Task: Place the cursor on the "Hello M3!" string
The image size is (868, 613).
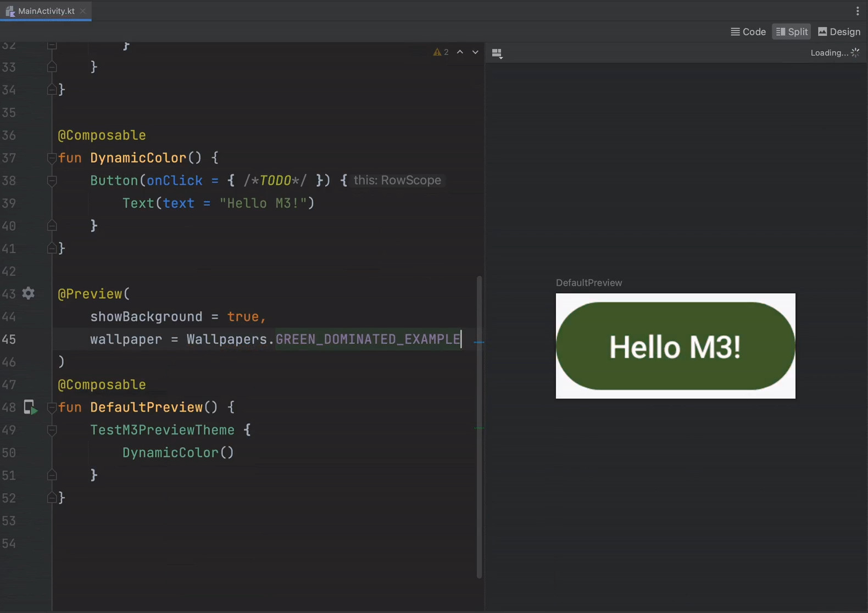Action: (263, 203)
